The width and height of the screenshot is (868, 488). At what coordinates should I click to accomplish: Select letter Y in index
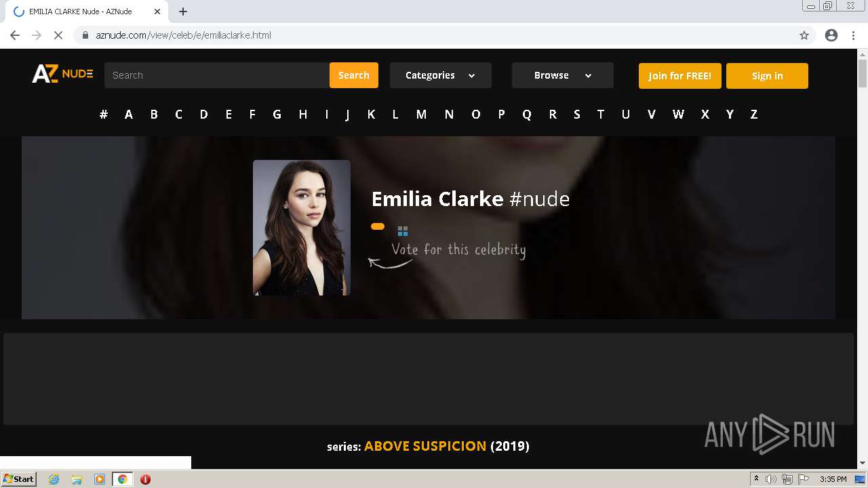[x=730, y=115]
